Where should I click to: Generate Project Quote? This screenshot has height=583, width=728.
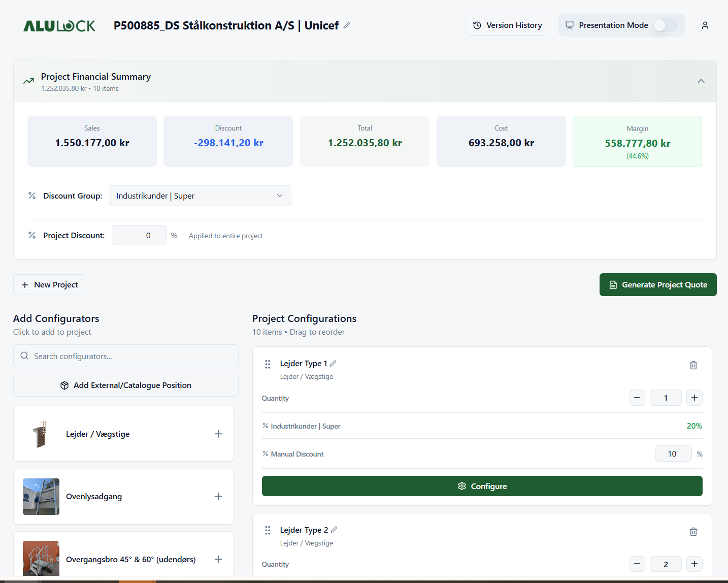click(x=658, y=285)
